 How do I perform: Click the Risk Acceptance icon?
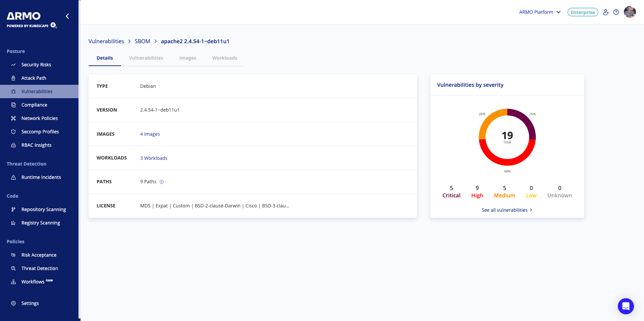(x=13, y=255)
